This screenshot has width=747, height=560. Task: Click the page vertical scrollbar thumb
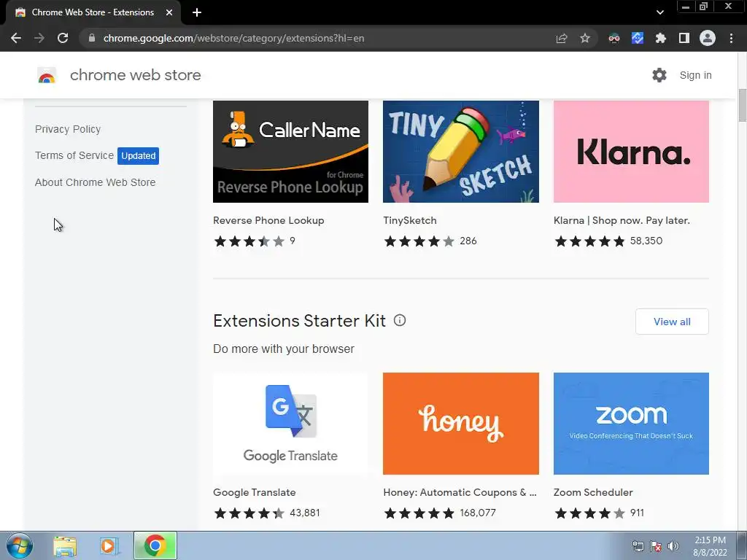coord(742,105)
